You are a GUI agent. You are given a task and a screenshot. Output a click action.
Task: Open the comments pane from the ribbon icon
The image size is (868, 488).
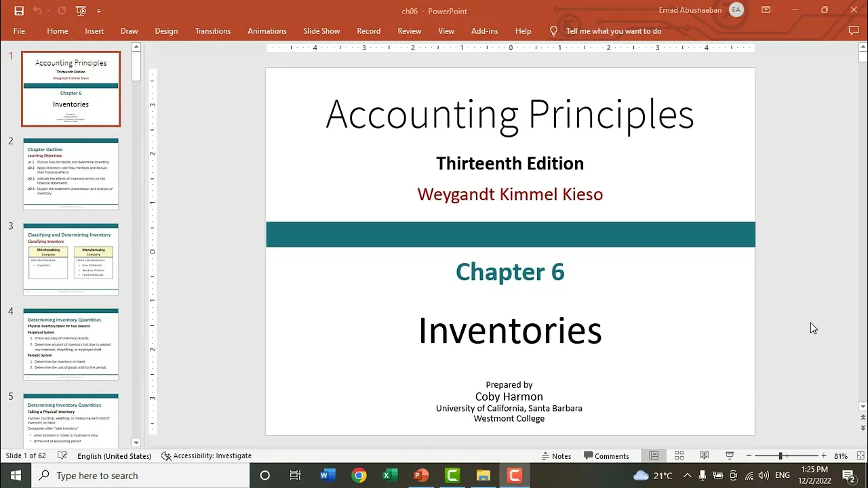[x=854, y=30]
